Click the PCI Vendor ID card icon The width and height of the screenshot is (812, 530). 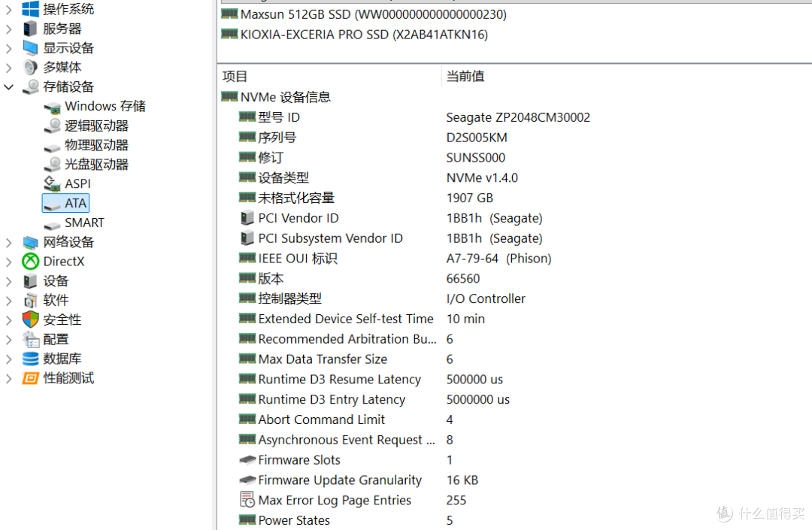point(247,218)
